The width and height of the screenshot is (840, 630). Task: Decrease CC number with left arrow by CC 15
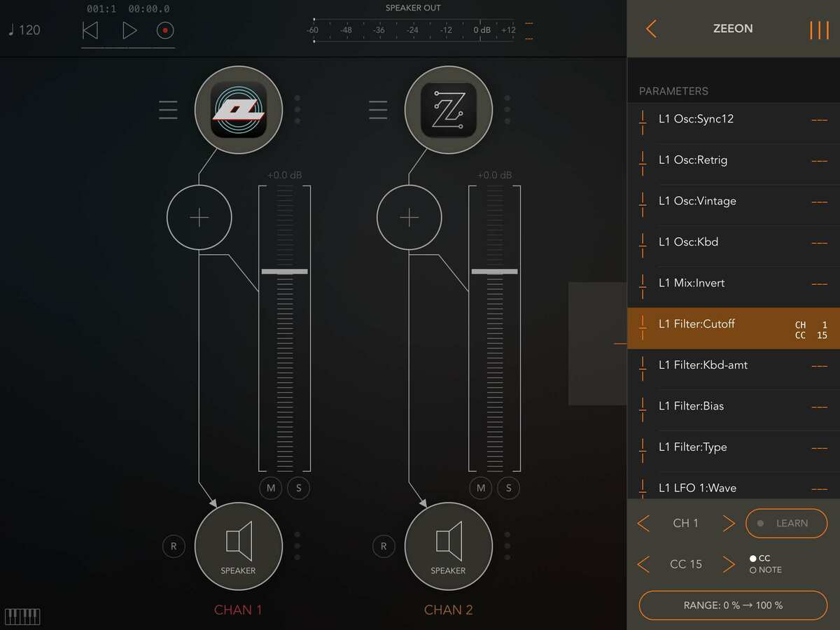click(643, 564)
